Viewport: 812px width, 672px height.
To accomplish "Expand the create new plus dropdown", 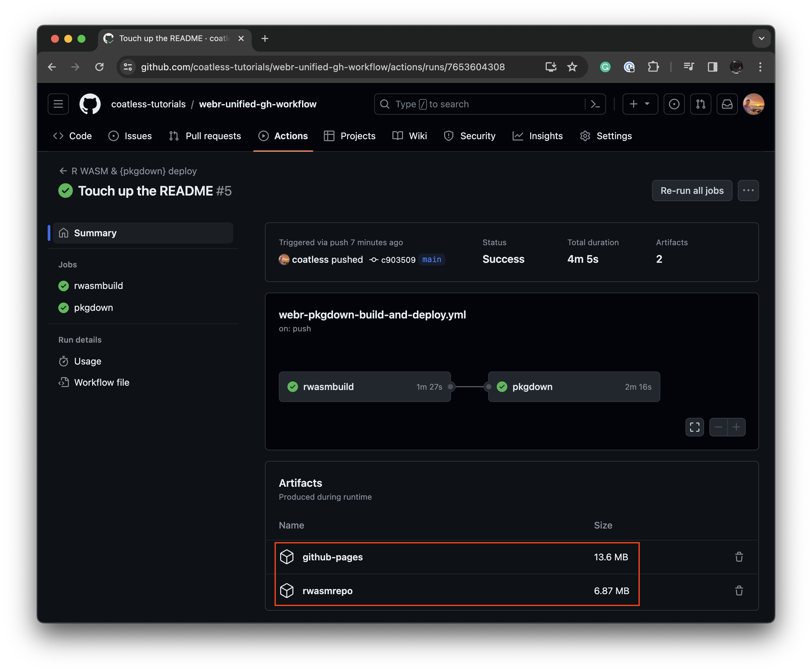I will tap(640, 104).
